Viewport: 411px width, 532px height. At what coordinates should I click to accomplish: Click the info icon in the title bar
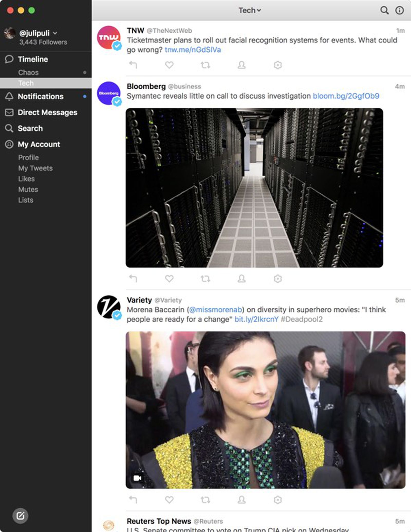(x=400, y=10)
